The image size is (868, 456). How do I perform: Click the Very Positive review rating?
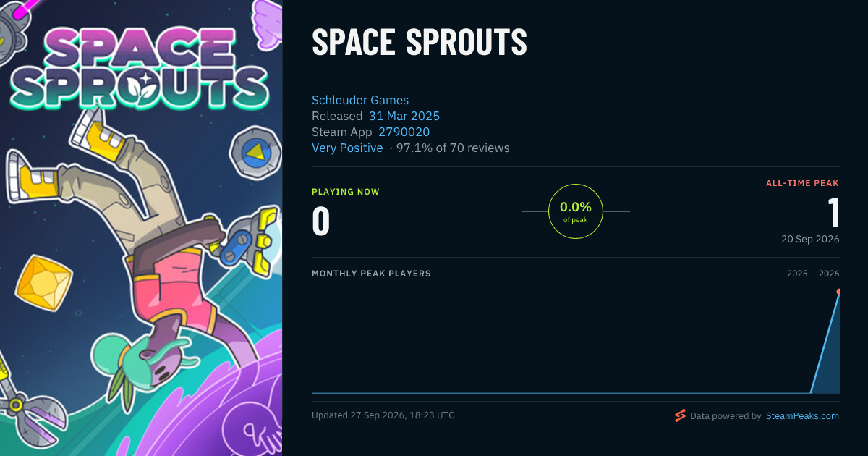click(347, 148)
